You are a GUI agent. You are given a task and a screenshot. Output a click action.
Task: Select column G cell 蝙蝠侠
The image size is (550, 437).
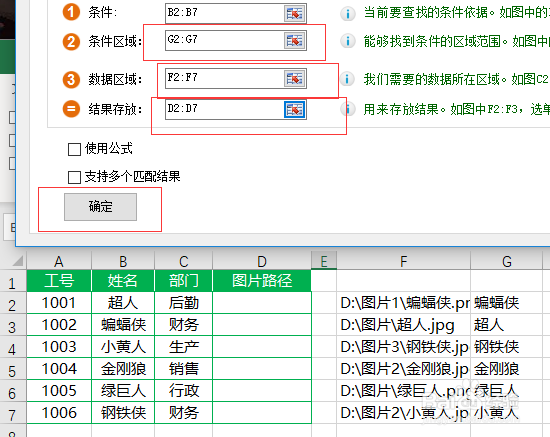507,303
